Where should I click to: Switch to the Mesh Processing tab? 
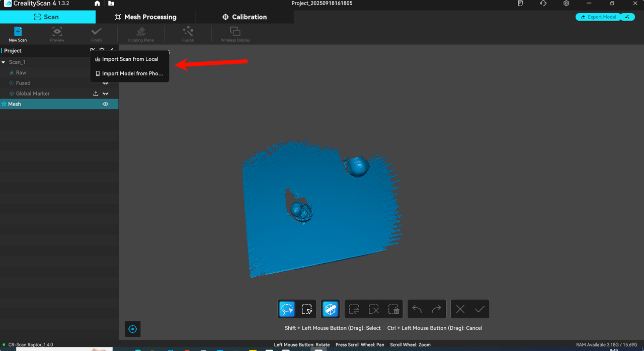point(146,17)
